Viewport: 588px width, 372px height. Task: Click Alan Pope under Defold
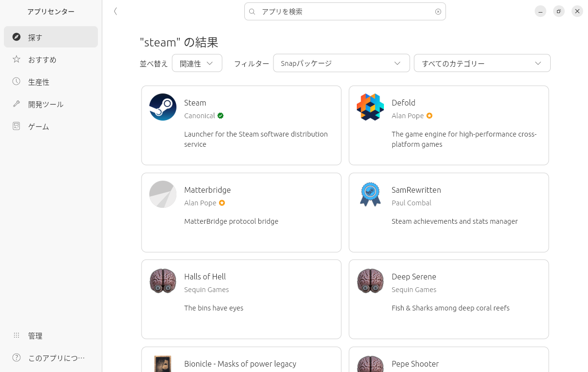click(408, 116)
